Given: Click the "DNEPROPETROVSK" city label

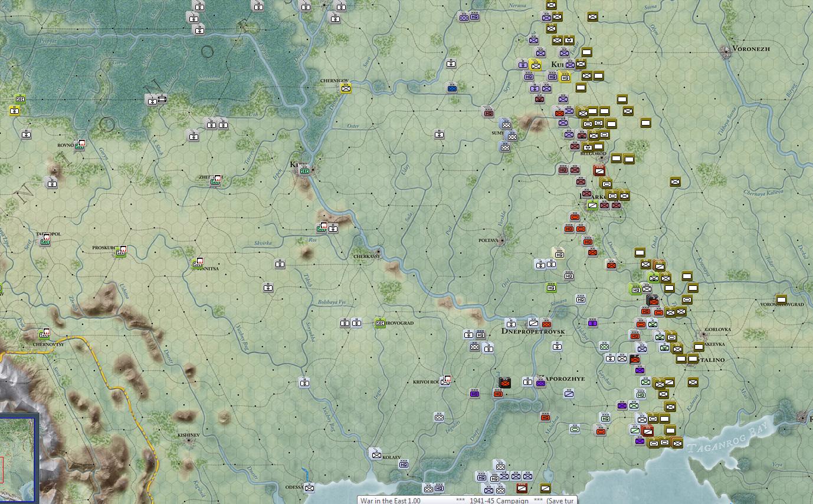Looking at the screenshot, I should (x=533, y=331).
